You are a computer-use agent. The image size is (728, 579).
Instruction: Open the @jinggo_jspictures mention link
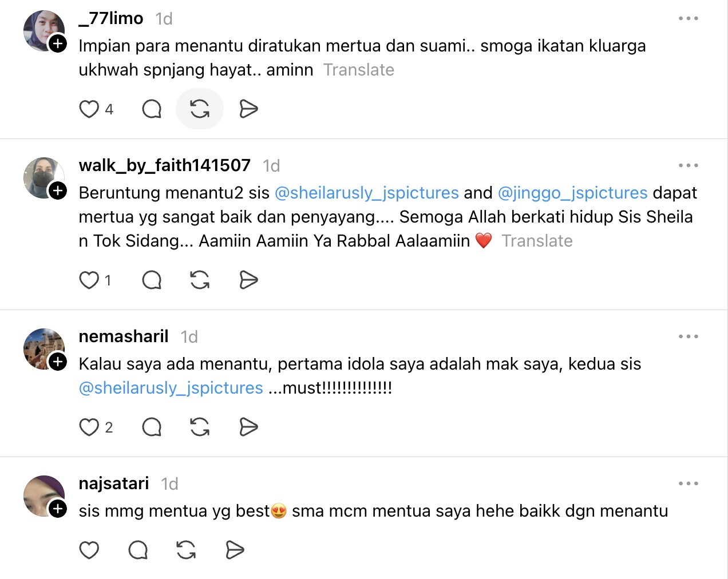572,193
